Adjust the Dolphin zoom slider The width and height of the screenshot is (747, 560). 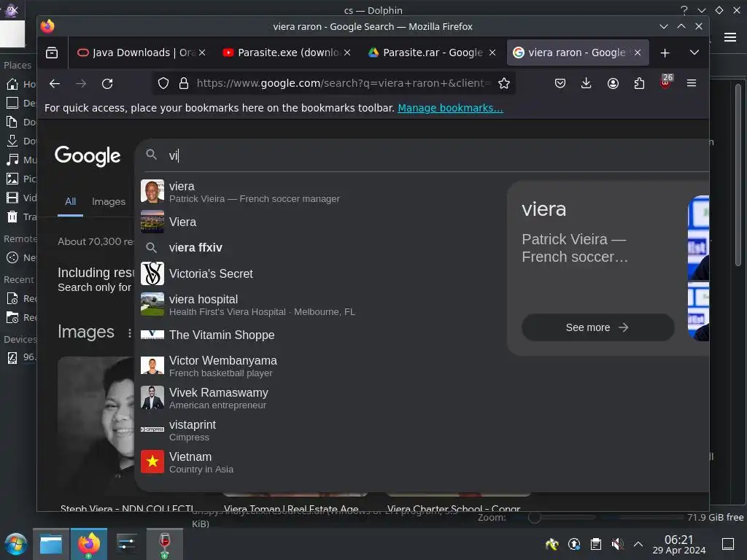click(535, 518)
